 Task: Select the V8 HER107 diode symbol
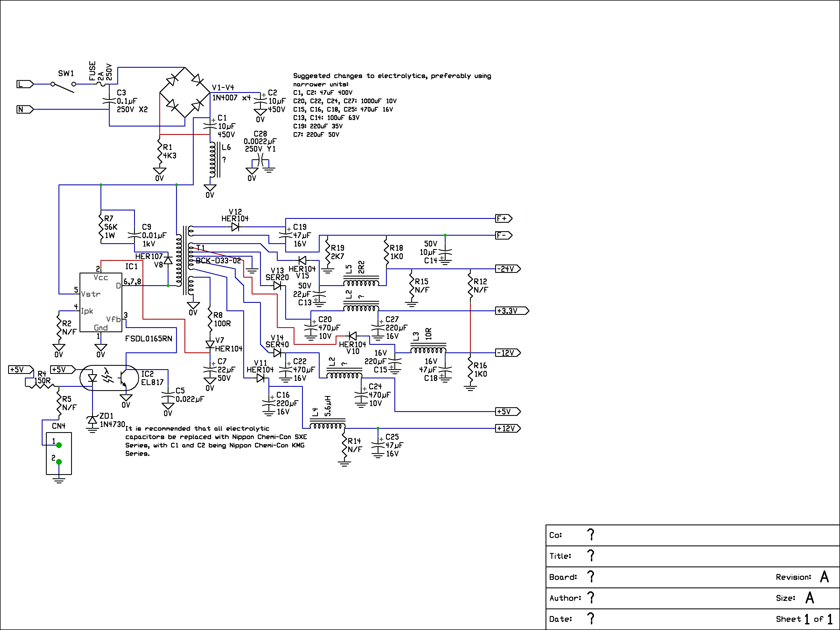(168, 260)
